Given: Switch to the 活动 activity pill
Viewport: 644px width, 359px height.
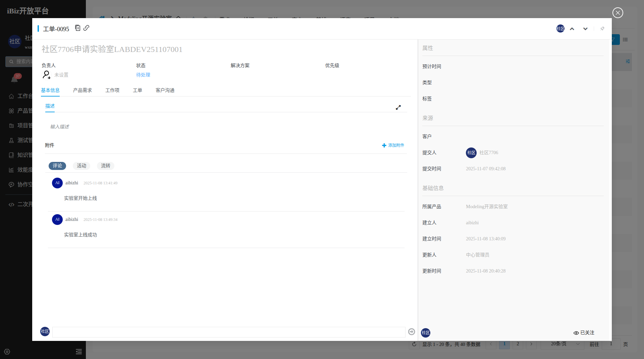Looking at the screenshot, I should pos(82,166).
